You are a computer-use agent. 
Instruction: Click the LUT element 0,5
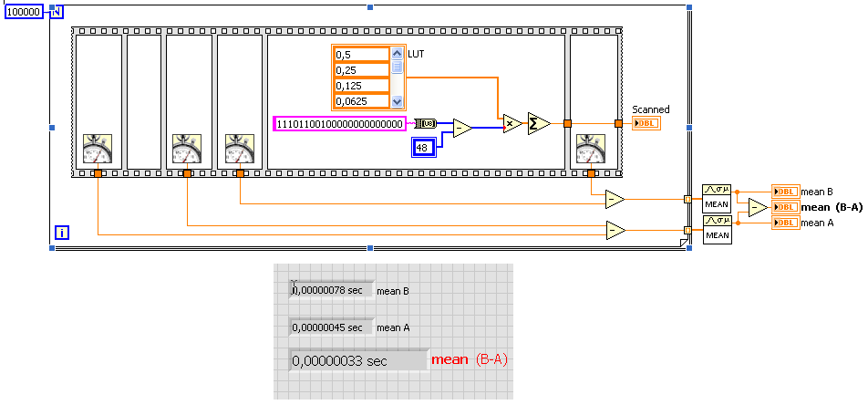tap(362, 55)
